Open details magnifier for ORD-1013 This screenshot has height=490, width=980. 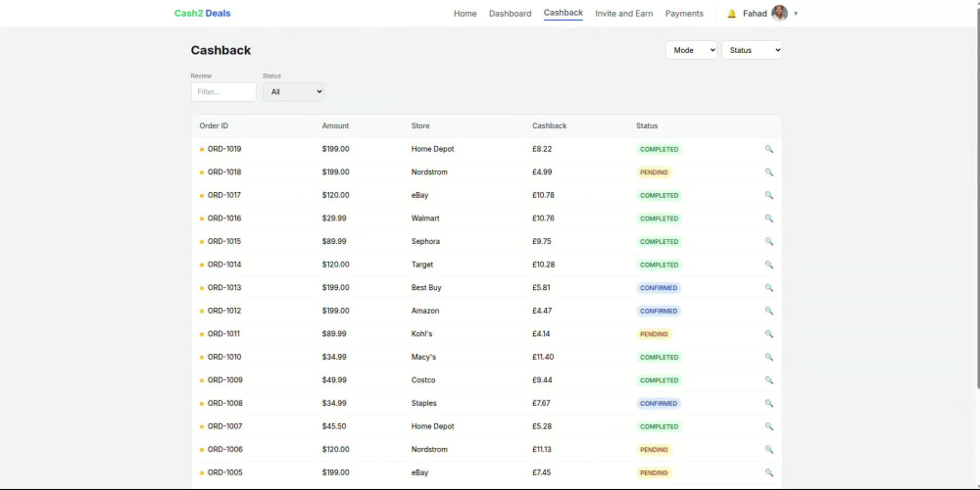[x=768, y=288]
